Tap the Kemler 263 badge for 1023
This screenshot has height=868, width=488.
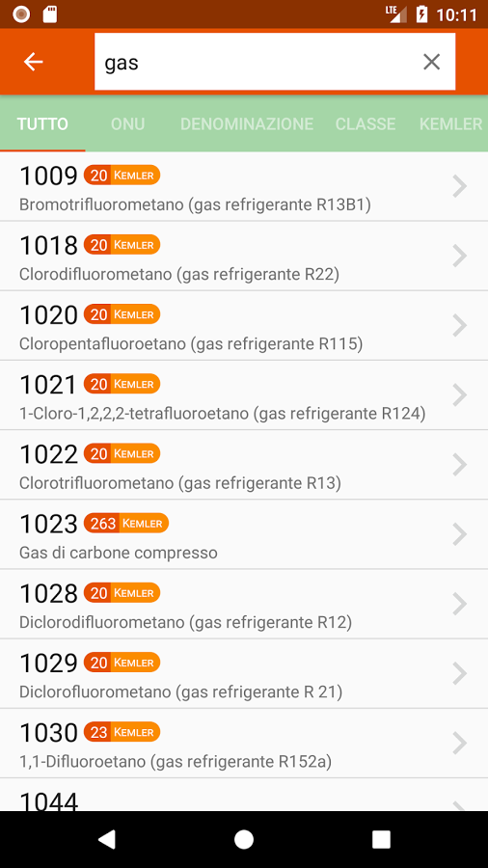pos(126,523)
